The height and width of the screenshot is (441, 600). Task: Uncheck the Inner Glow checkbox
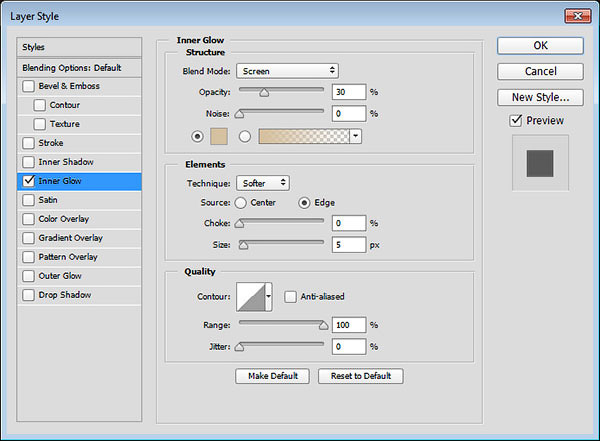[28, 181]
